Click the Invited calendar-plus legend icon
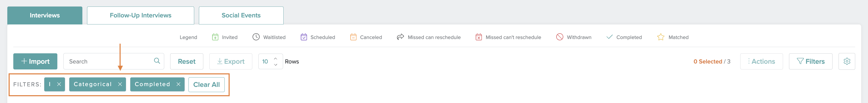 point(215,37)
